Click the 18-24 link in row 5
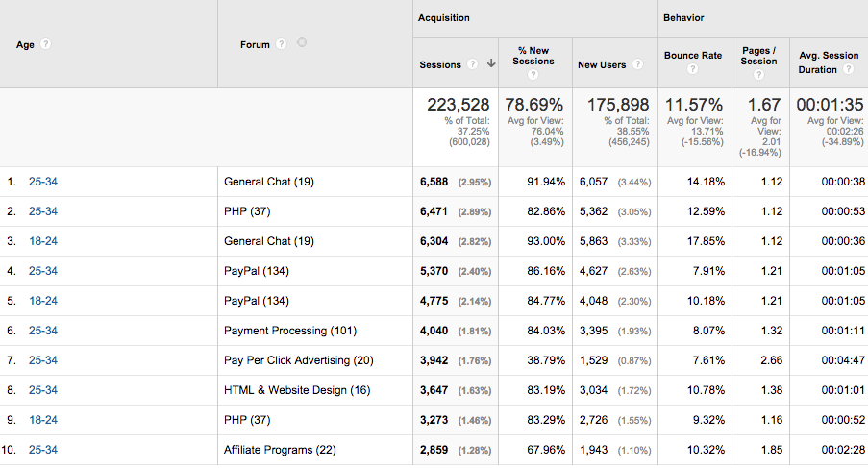This screenshot has height=468, width=868. (43, 301)
